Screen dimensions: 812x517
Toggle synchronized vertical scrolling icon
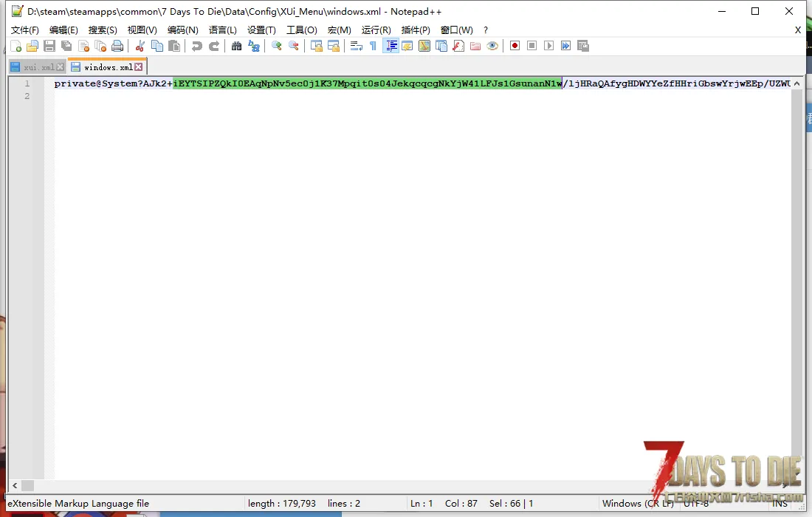(x=317, y=46)
